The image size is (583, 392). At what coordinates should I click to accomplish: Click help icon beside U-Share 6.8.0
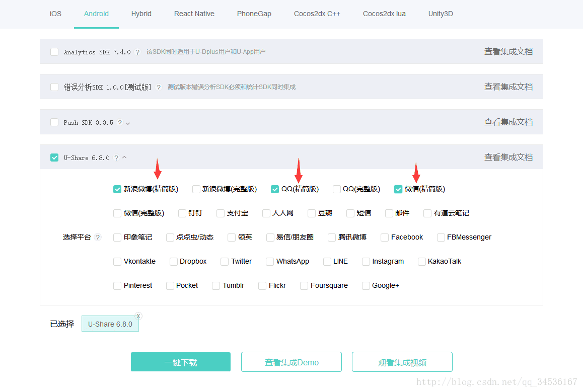(x=116, y=158)
